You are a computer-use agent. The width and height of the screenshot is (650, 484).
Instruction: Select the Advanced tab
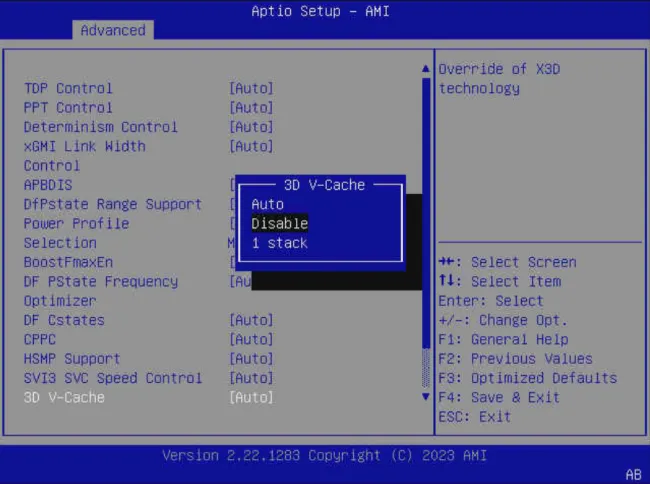(112, 30)
